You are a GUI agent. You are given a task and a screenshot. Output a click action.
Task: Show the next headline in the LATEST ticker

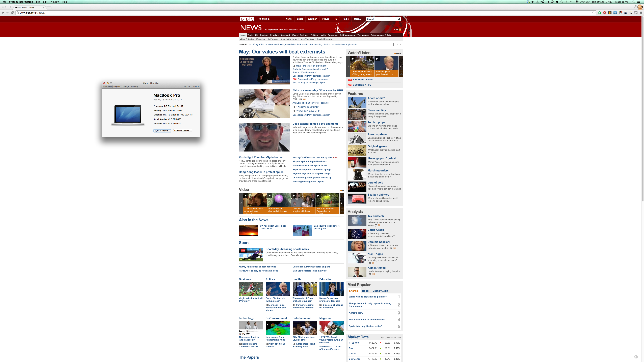tap(400, 44)
